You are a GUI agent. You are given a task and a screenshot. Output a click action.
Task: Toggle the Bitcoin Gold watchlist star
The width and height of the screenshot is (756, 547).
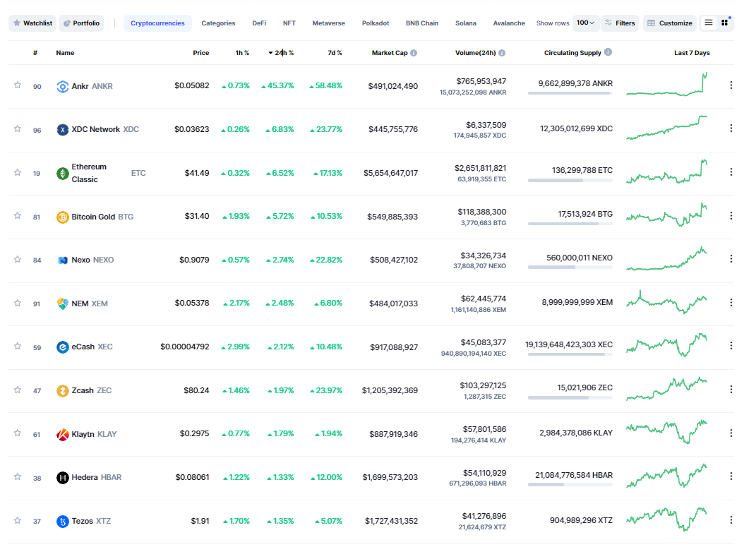(18, 215)
